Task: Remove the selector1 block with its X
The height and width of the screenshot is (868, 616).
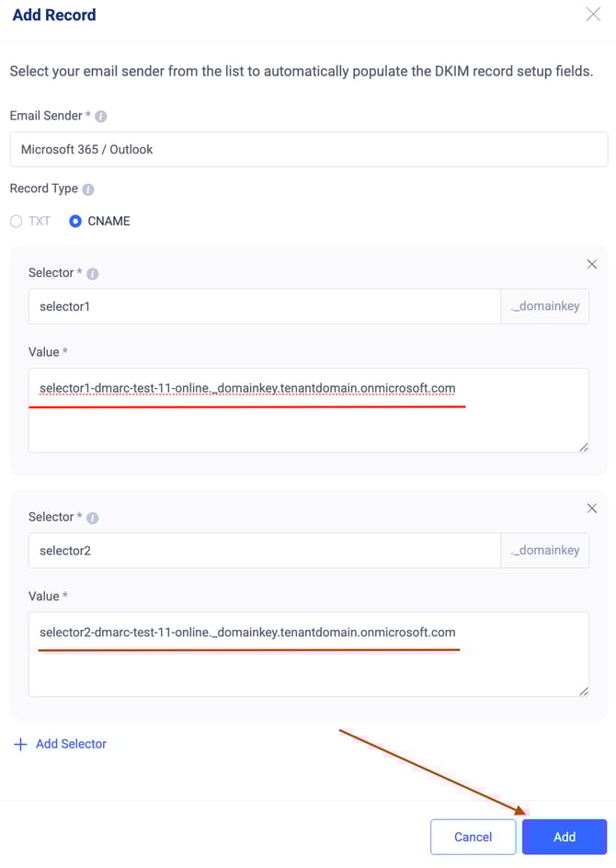Action: (592, 264)
